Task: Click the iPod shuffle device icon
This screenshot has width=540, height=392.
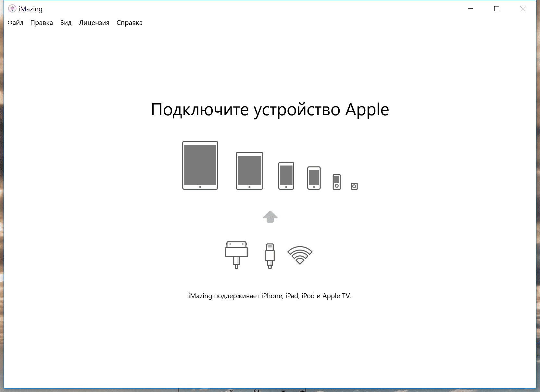Action: 354,186
